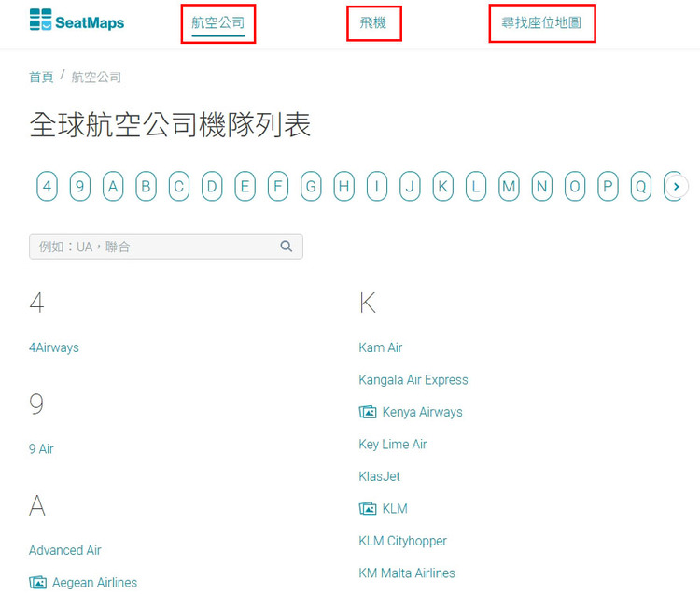The height and width of the screenshot is (594, 700).
Task: Filter airlines by letter G
Action: (x=311, y=186)
